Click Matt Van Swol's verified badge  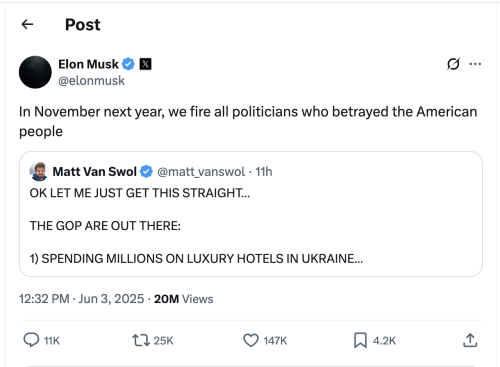pos(146,171)
